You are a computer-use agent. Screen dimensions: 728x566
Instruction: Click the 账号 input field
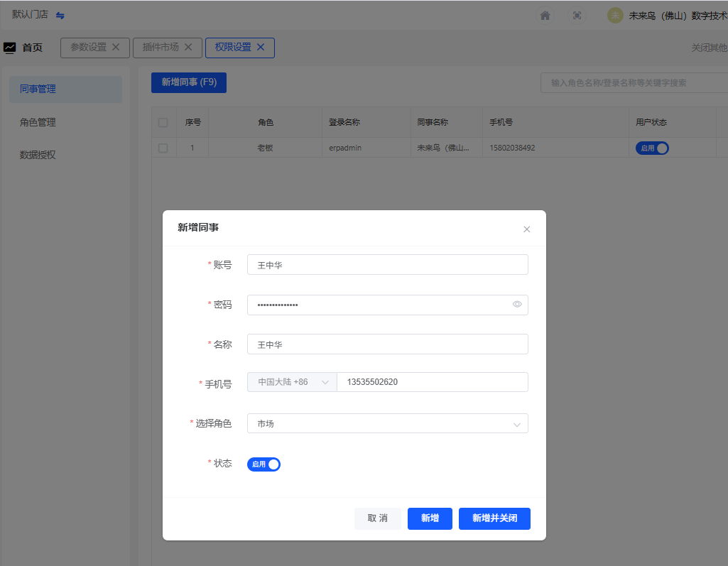coord(387,265)
